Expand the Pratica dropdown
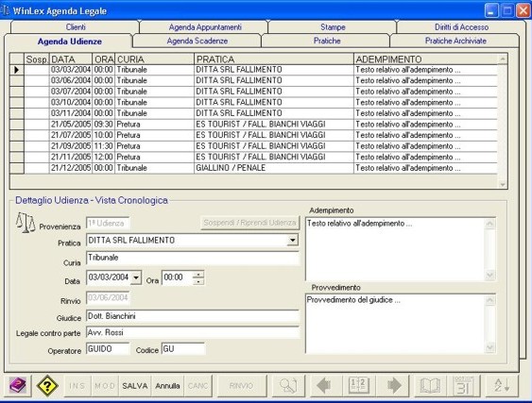This screenshot has height=403, width=532. tap(292, 241)
